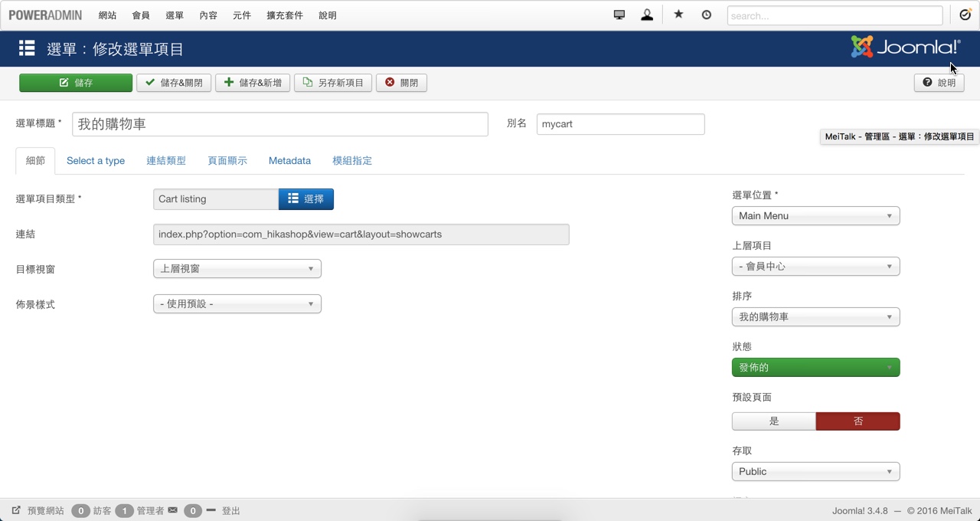Switch to the 頁面顯示 tab
Viewport: 980px width, 521px height.
pos(227,161)
